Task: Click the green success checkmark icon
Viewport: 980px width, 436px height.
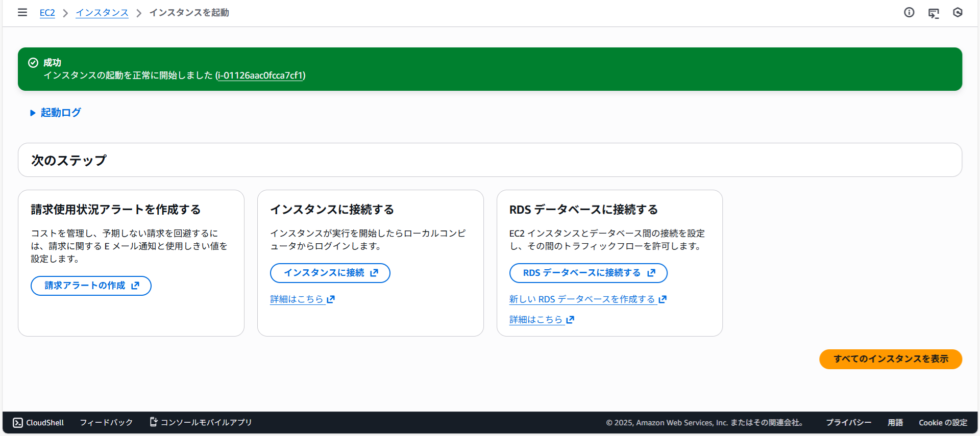Action: click(x=33, y=63)
